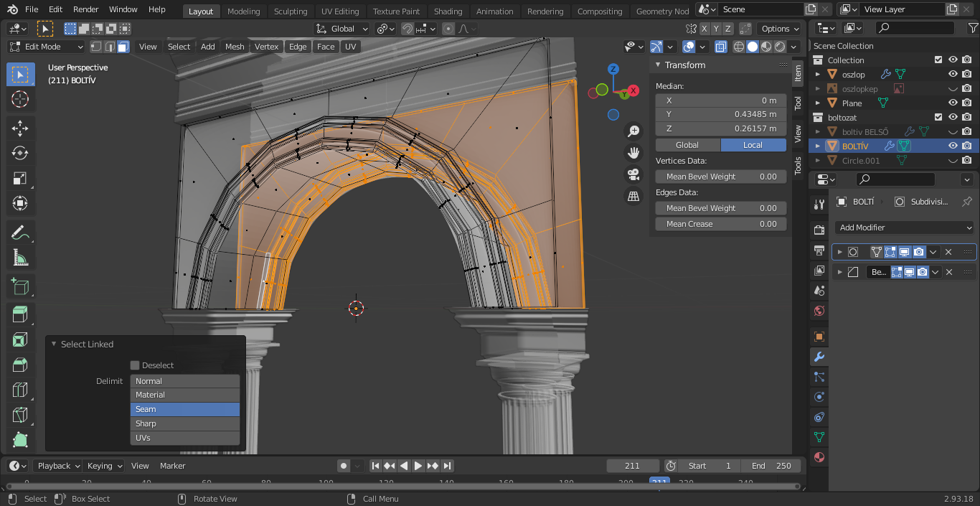Switch to the UV Editing workspace tab
The height and width of the screenshot is (506, 980).
340,11
